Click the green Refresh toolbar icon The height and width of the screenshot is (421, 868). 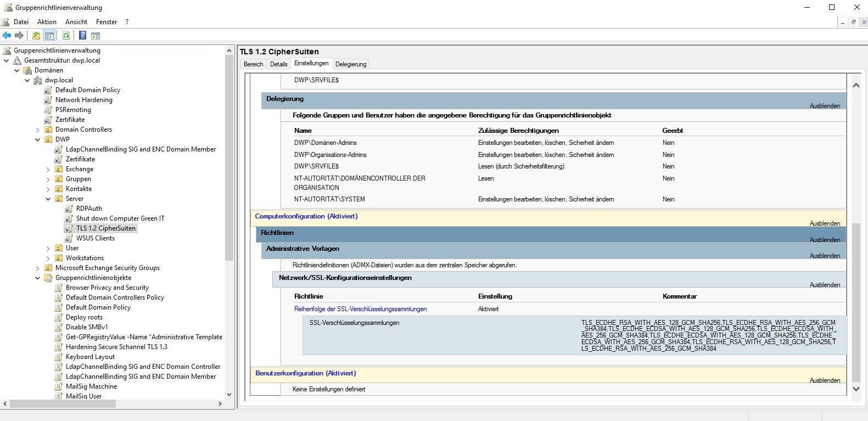(66, 36)
